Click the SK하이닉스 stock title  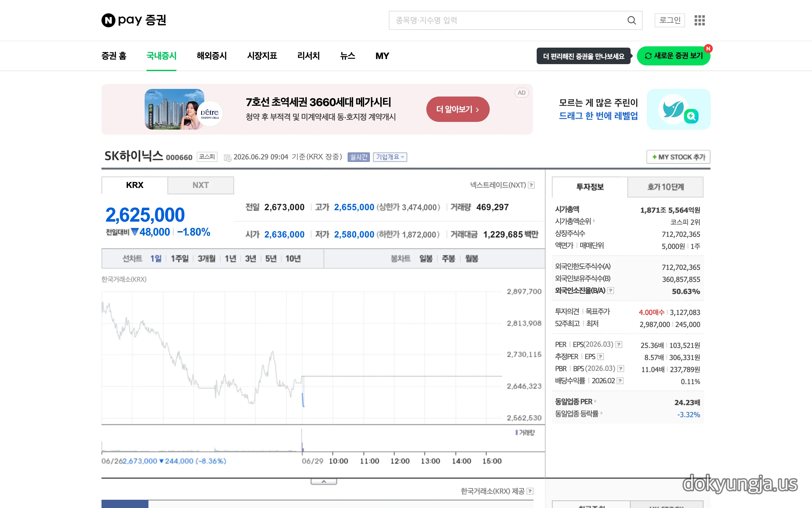pos(134,156)
